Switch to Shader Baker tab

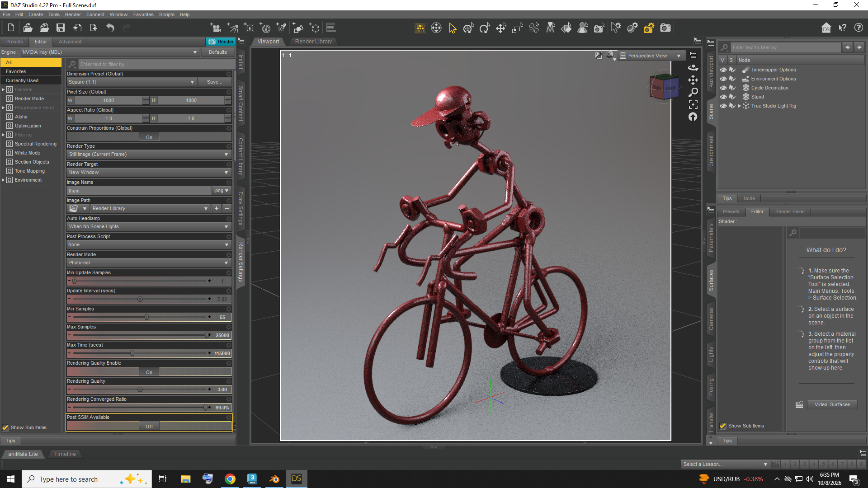click(790, 211)
